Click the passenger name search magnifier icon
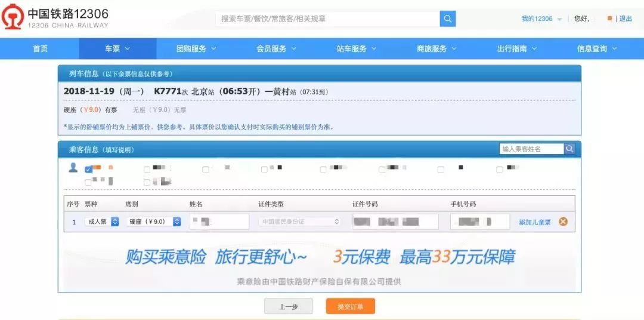 (569, 149)
